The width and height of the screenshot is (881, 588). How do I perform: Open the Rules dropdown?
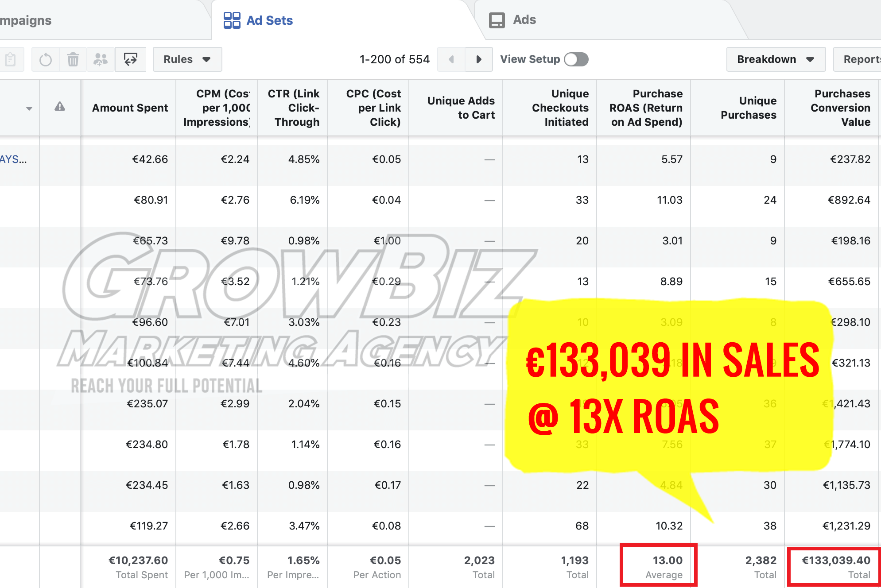[187, 59]
